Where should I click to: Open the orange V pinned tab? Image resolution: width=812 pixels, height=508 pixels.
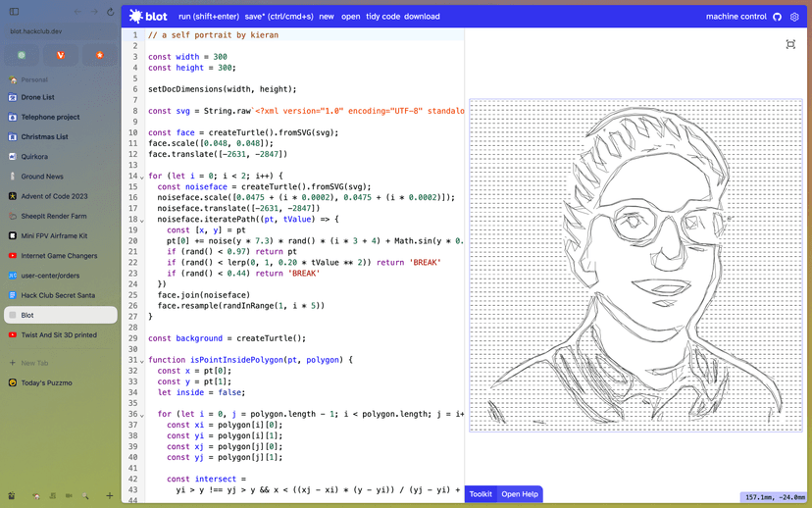coord(61,55)
